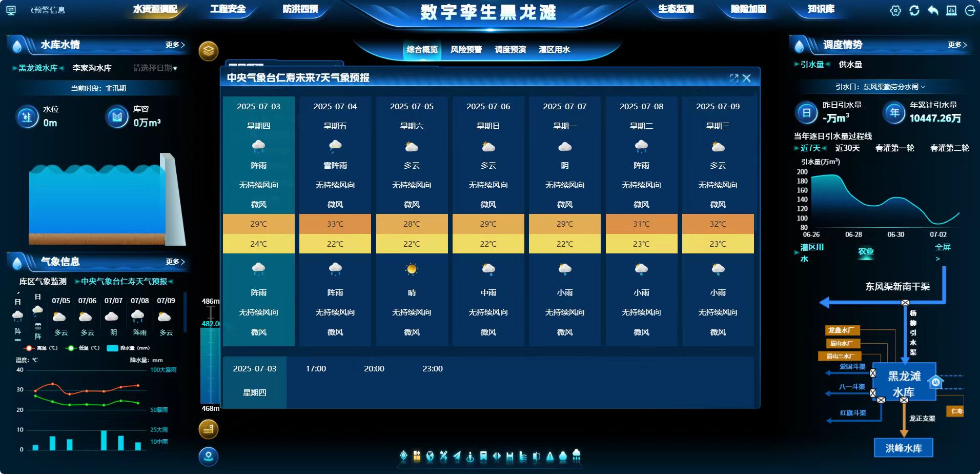Switch to the 风险预警 tab

tap(466, 50)
